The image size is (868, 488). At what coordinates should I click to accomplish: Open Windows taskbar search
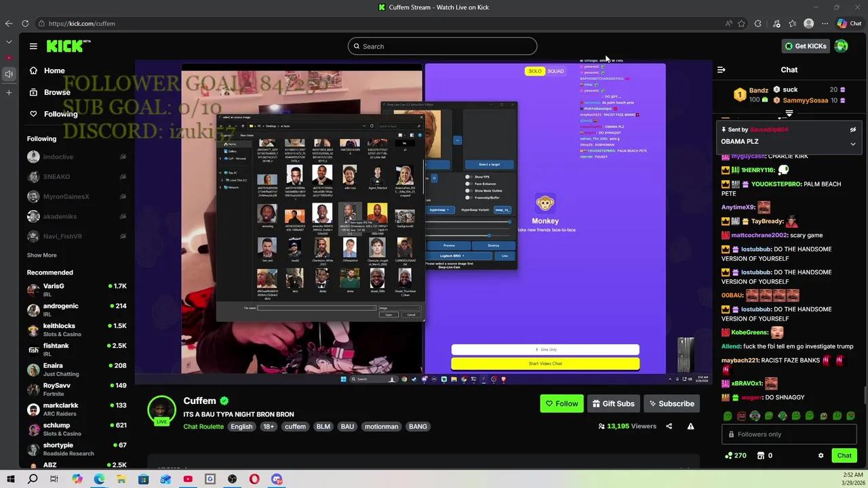[33, 479]
